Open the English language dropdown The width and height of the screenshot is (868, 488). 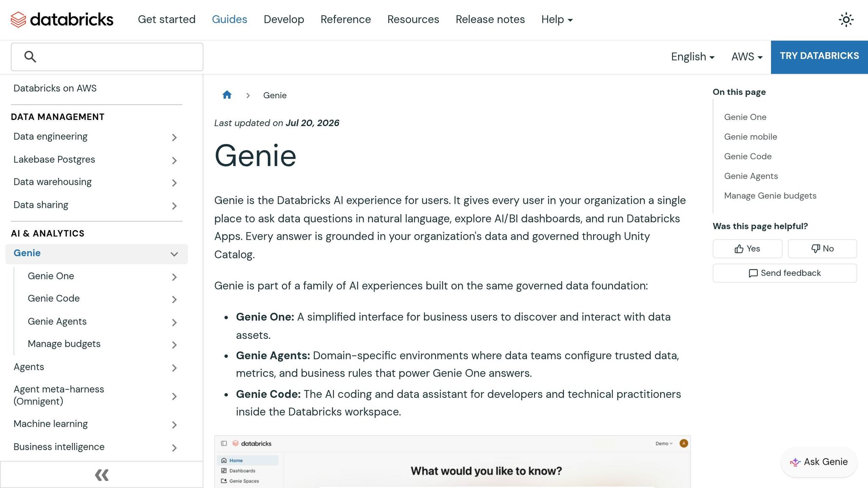click(693, 57)
